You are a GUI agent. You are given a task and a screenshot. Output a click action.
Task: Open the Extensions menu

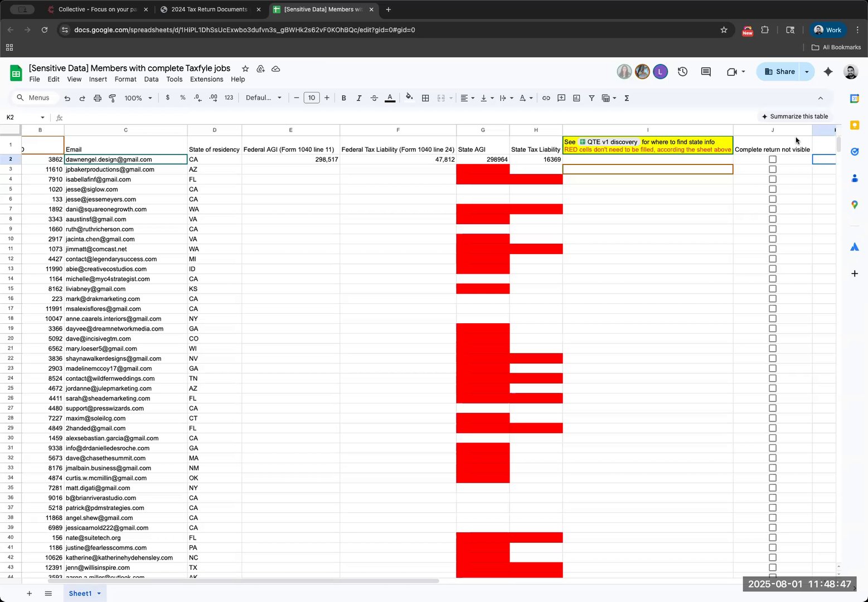tap(206, 79)
